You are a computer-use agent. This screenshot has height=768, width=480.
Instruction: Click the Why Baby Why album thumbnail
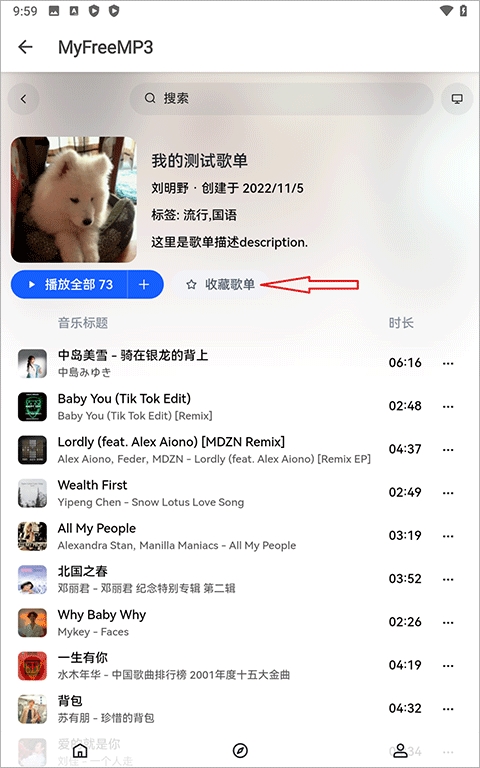32,623
